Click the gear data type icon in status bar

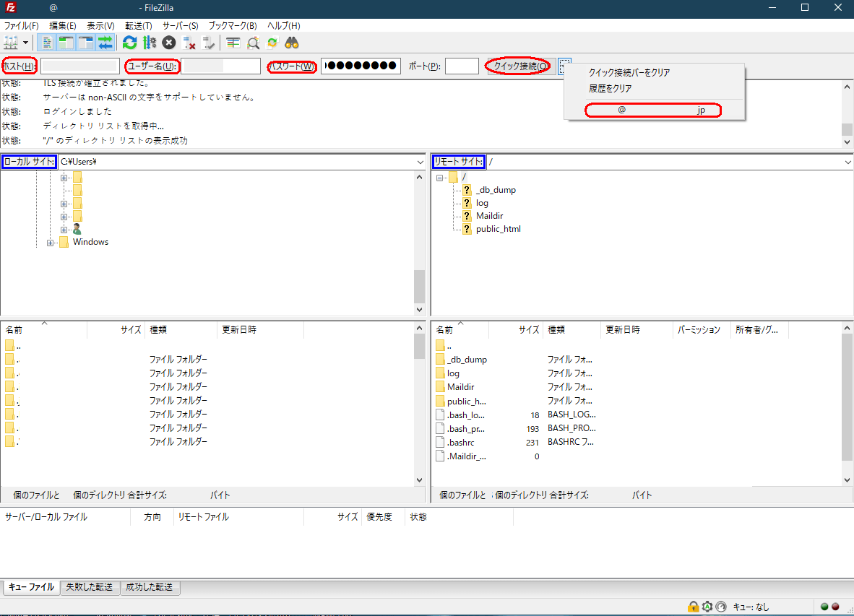pyautogui.click(x=707, y=607)
